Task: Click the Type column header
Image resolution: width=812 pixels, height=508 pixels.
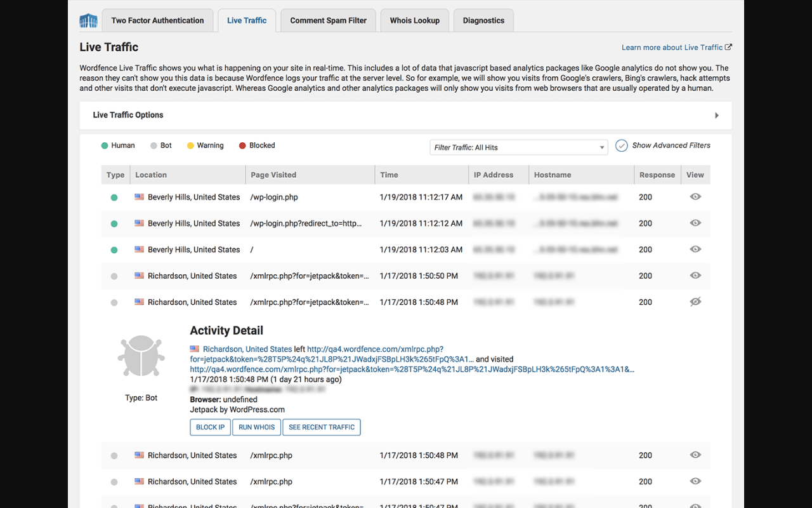Action: (x=115, y=175)
